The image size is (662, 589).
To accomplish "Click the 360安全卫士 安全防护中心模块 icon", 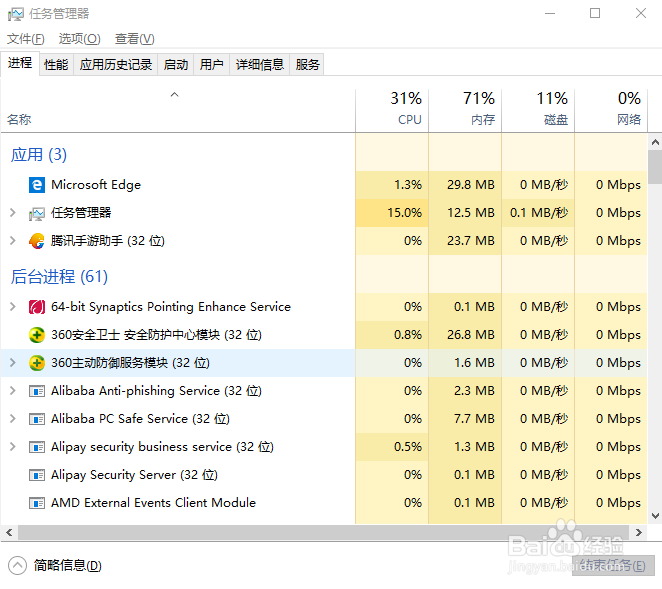I will click(37, 335).
